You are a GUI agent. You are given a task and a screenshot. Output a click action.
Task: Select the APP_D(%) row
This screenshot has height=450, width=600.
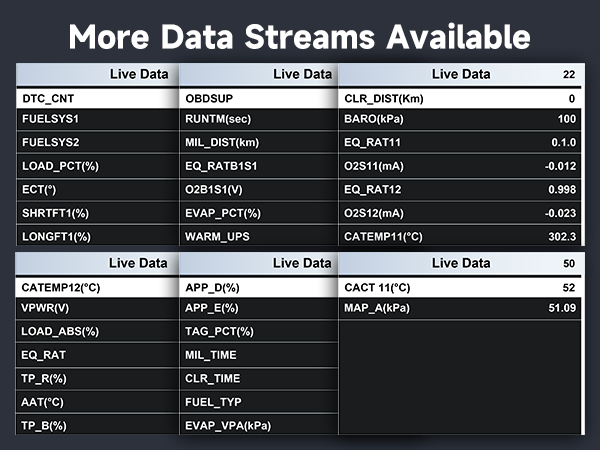[258, 287]
